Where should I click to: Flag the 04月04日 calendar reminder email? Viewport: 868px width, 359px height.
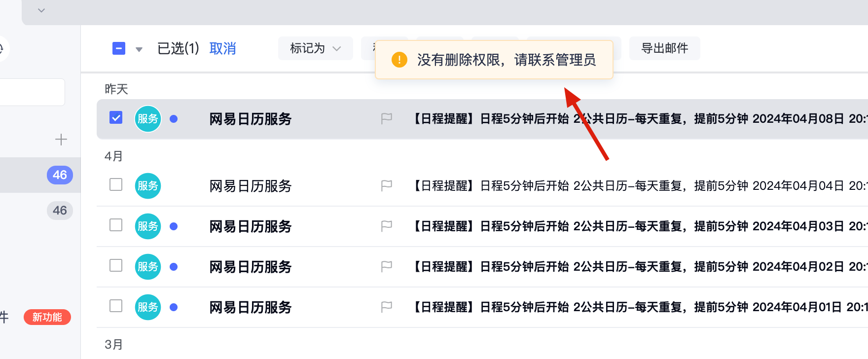click(x=387, y=185)
